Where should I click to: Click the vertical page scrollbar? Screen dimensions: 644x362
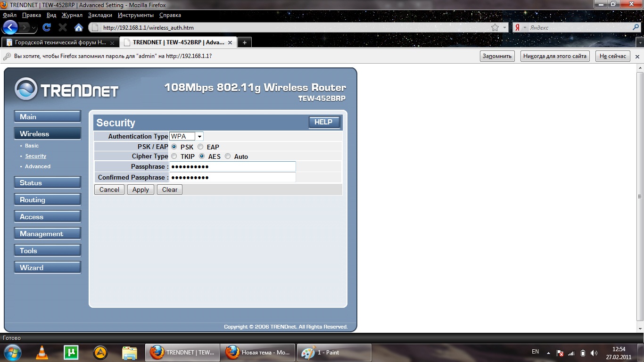640,196
